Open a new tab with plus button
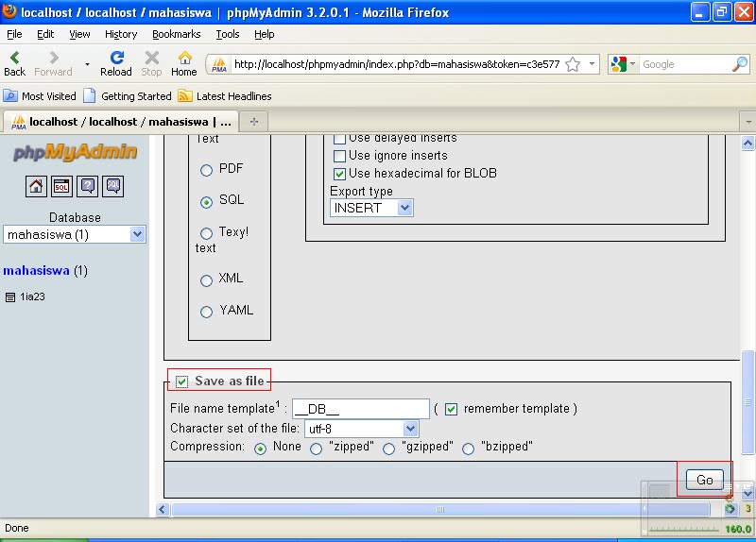 [254, 122]
